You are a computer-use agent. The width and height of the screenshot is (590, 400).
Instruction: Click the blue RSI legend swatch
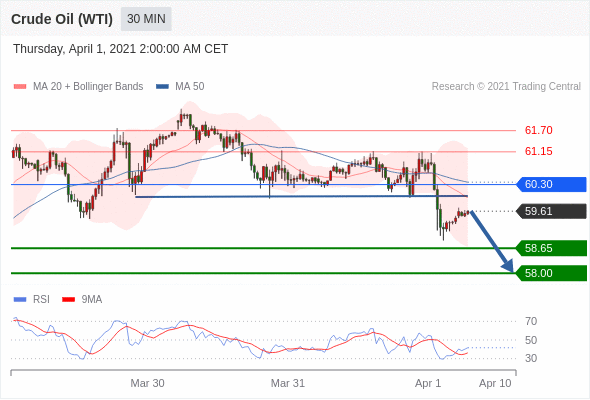(x=20, y=300)
